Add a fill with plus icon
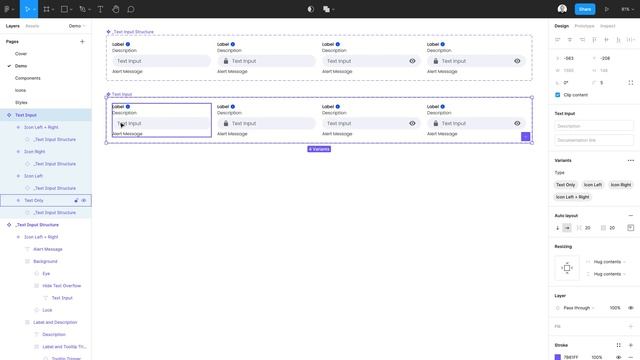The width and height of the screenshot is (640, 360). 631,327
